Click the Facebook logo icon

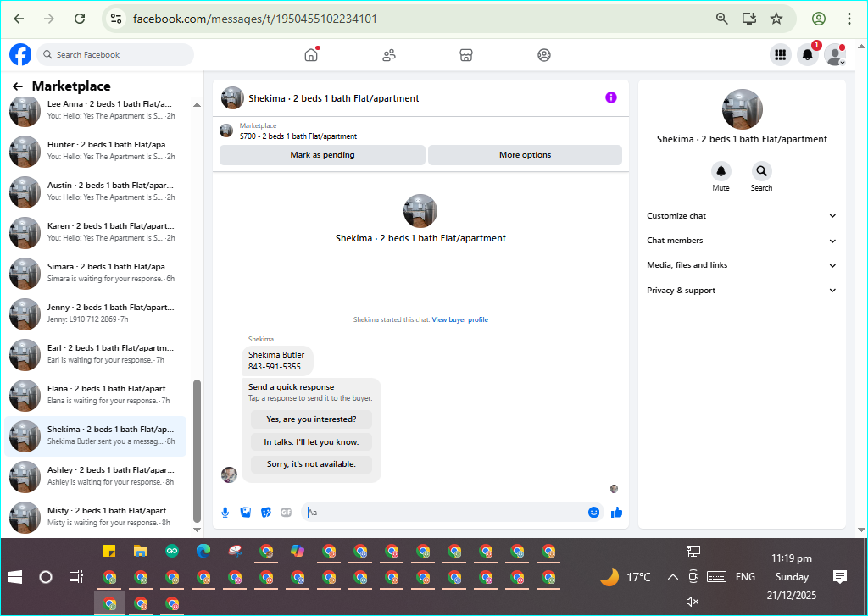coord(20,55)
